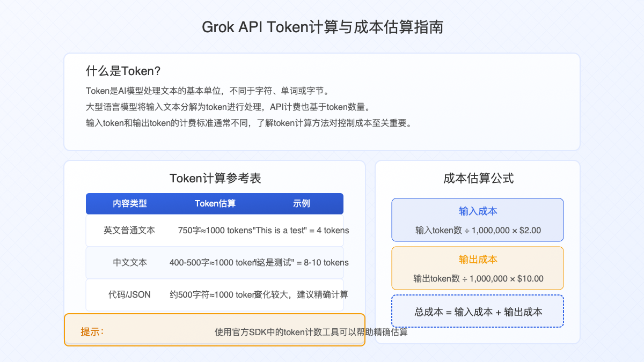This screenshot has width=644, height=362.
Task: Click the '"This is a test" = 4 tokens' example
Action: tap(301, 230)
